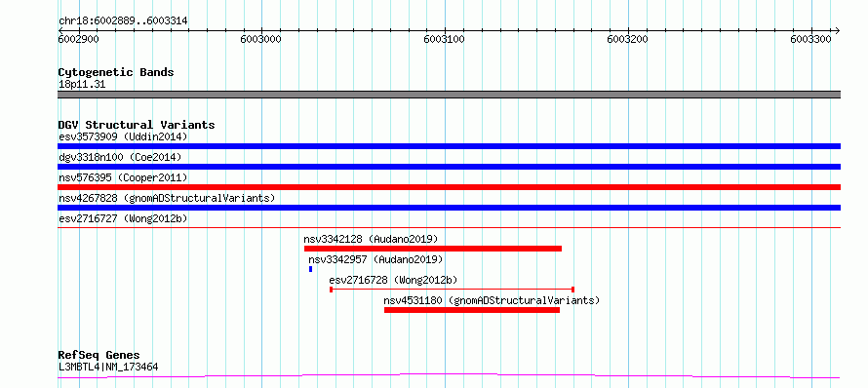The image size is (868, 388).
Task: Select the red nsv576395 variant bar
Action: point(449,187)
